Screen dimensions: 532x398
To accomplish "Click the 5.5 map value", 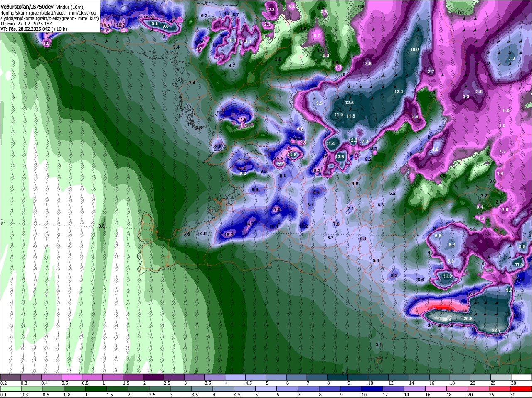I will [319, 103].
